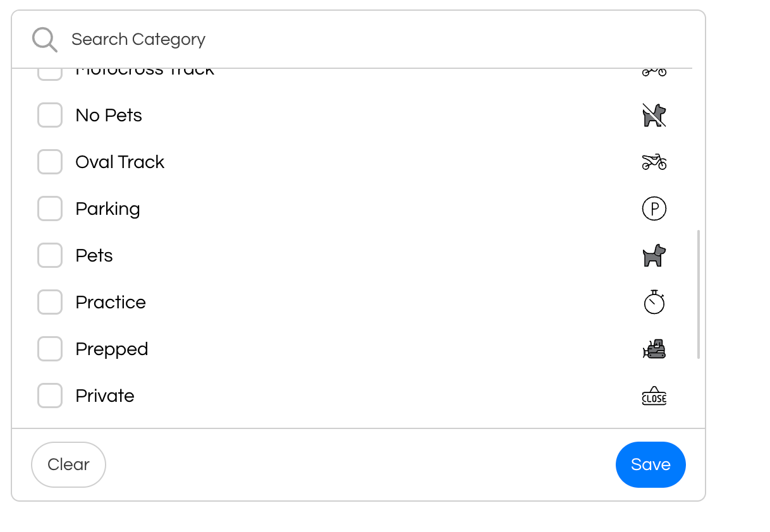Image resolution: width=770 pixels, height=532 pixels.
Task: Click the No Pets crossed-out dog icon
Action: 654,115
